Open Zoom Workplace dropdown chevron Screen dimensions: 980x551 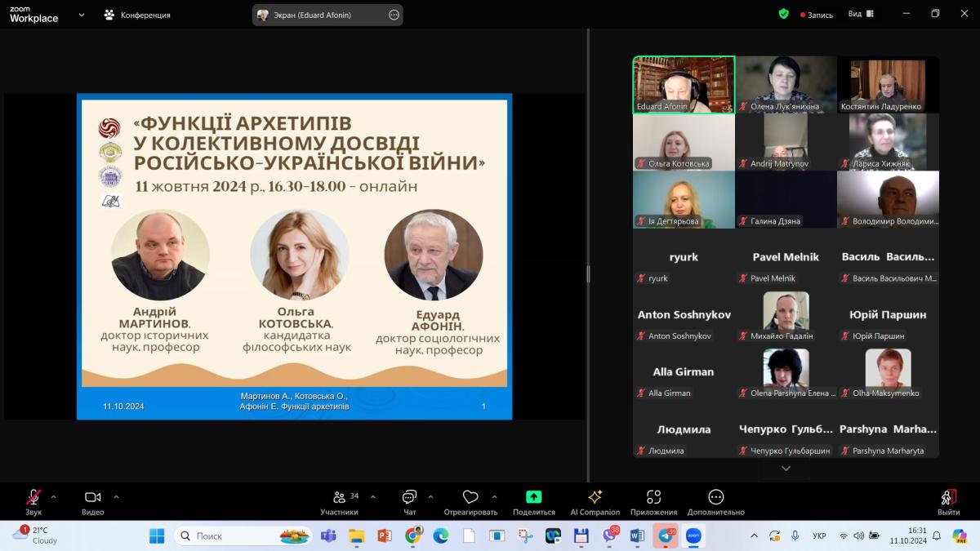(x=82, y=15)
